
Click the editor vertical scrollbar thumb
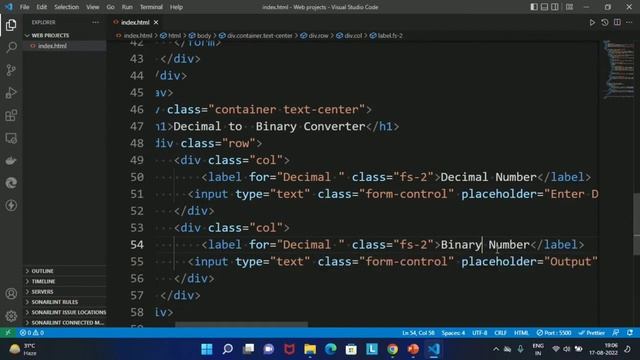point(637,224)
